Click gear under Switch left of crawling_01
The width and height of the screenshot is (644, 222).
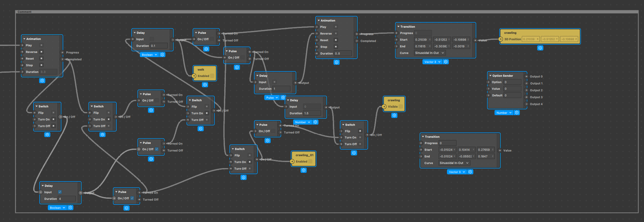244,177
